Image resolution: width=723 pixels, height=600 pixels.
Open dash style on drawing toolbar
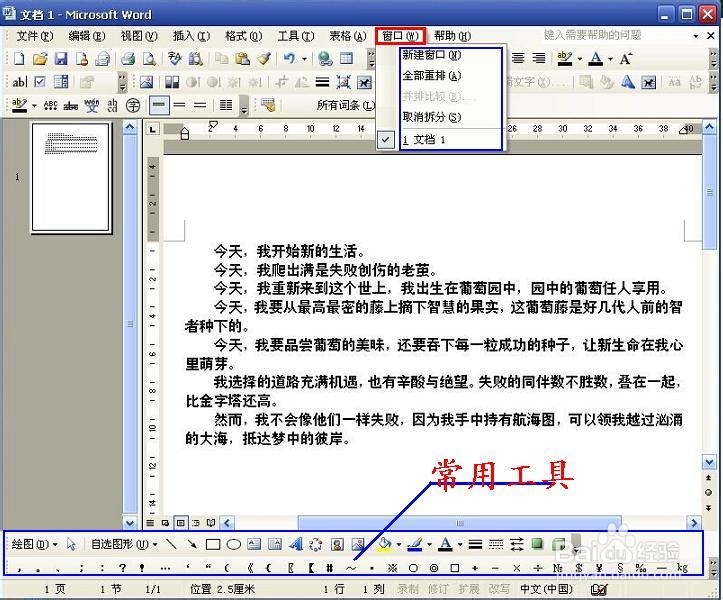click(x=496, y=545)
